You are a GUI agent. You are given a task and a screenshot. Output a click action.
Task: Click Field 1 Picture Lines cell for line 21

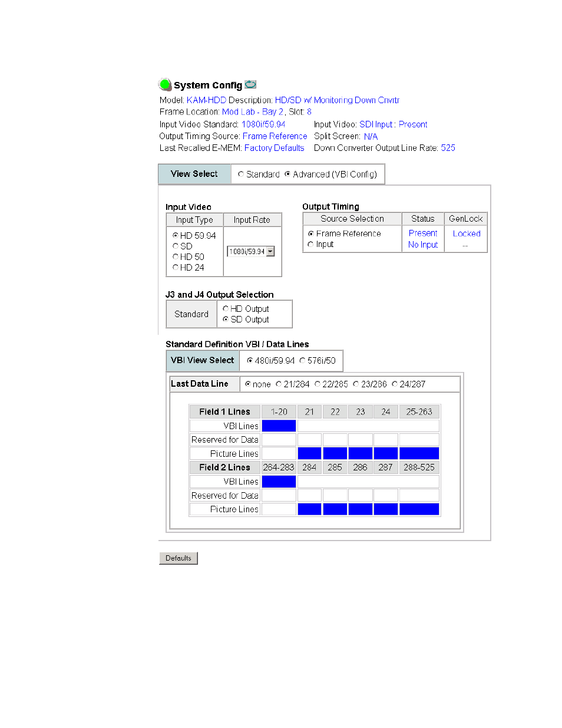coord(309,453)
